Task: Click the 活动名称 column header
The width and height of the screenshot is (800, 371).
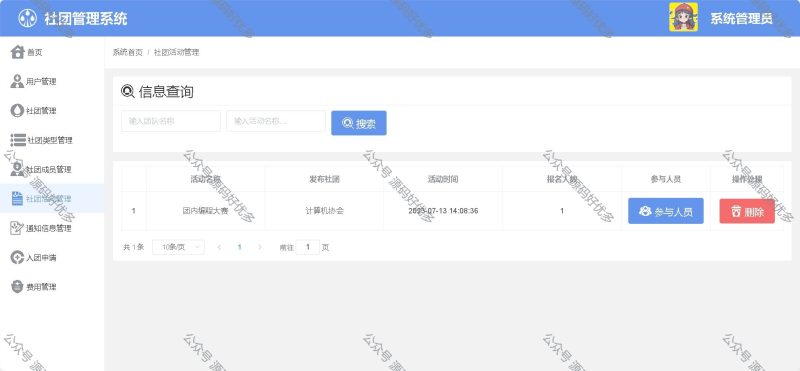Action: pyautogui.click(x=206, y=179)
